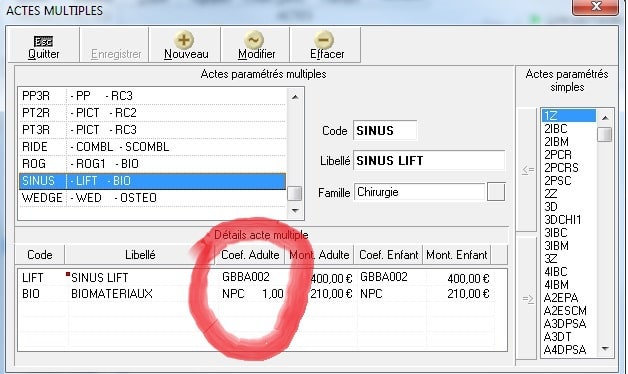Select 3Z in simple acts list

pyautogui.click(x=569, y=259)
